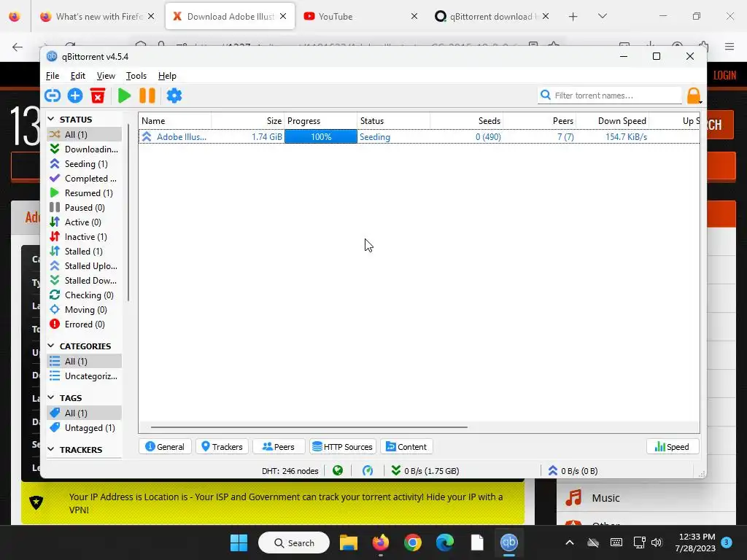Image resolution: width=747 pixels, height=560 pixels.
Task: Select All (1) under CATEGORIES
Action: tap(85, 362)
